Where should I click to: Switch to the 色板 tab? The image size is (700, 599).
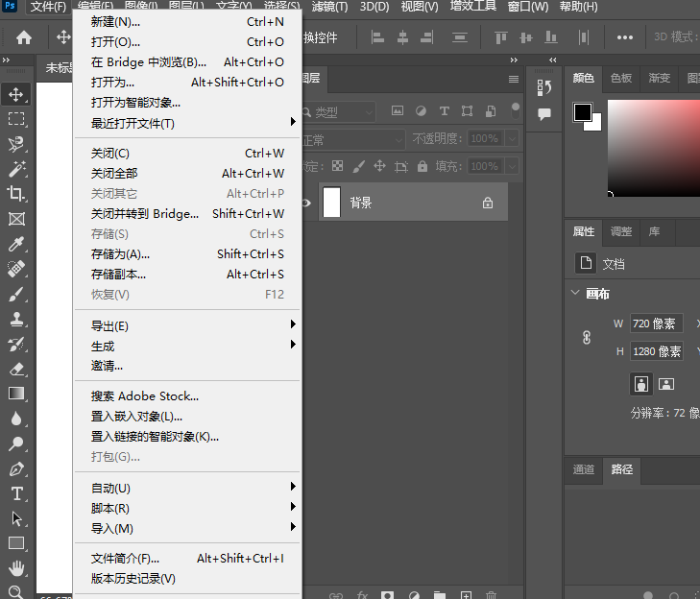tap(621, 78)
